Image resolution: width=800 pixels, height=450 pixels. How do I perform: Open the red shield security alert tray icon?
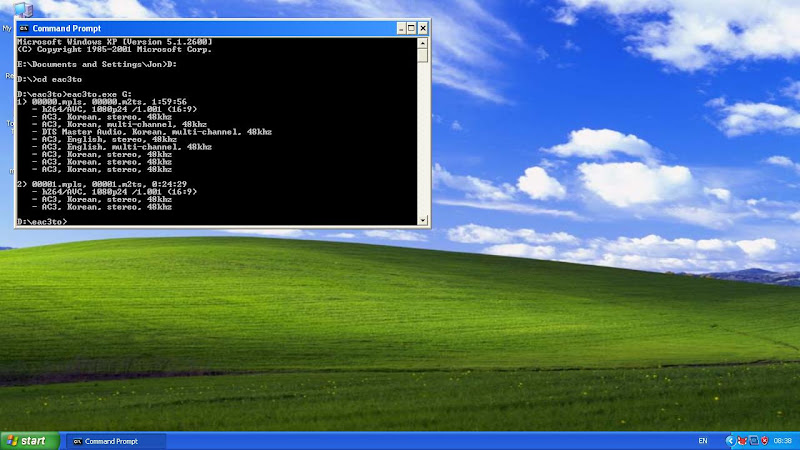click(764, 441)
